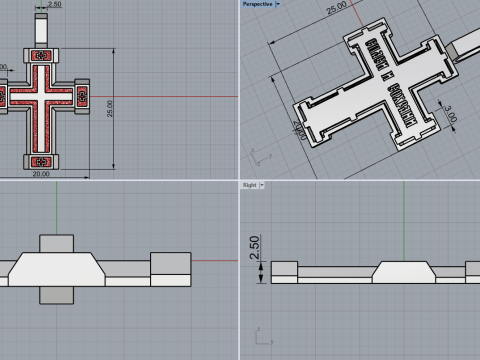Image resolution: width=480 pixels, height=360 pixels.
Task: Select the 2.50 dimension in Right viewport
Action: 254,247
